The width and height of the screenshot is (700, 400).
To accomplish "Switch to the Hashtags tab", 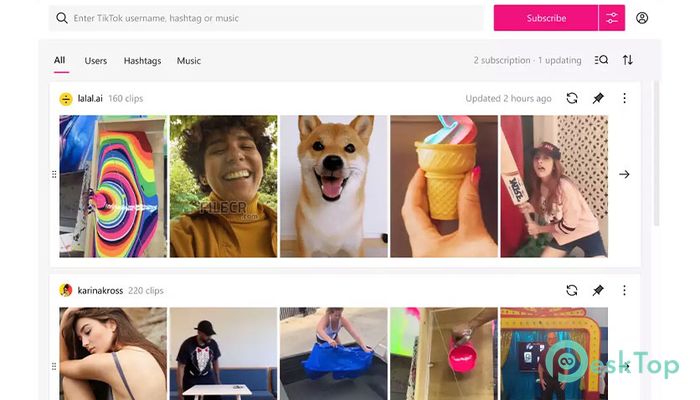I will (142, 61).
